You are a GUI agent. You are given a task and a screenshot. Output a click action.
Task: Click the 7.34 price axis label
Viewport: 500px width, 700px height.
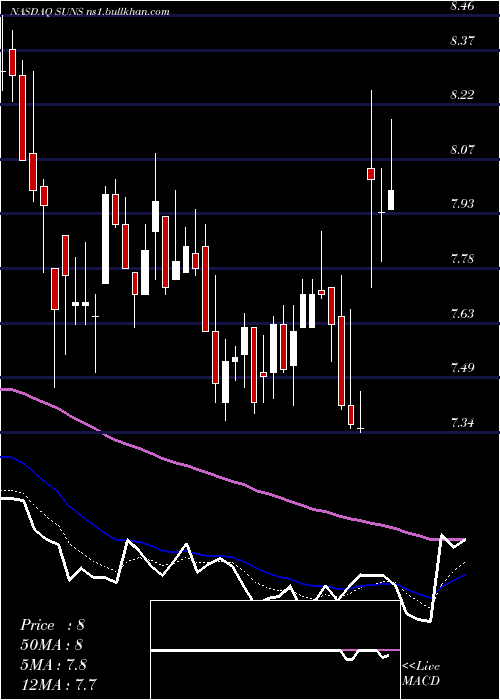tap(462, 422)
